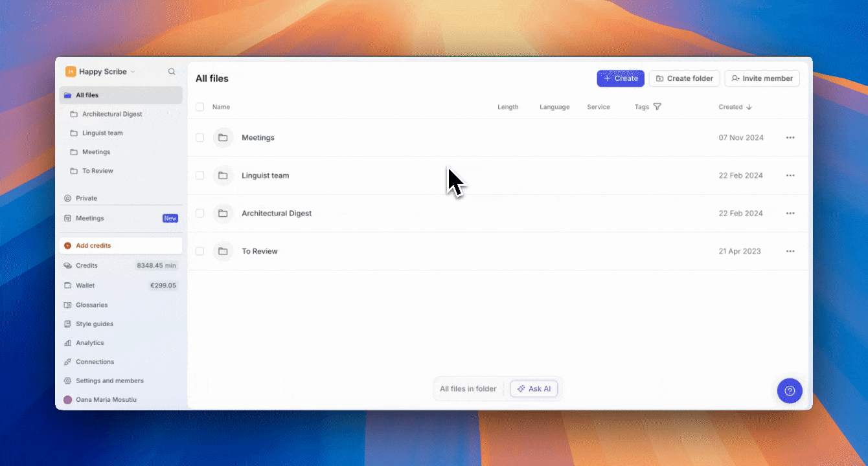
Task: Open Analytics in the sidebar
Action: [89, 343]
